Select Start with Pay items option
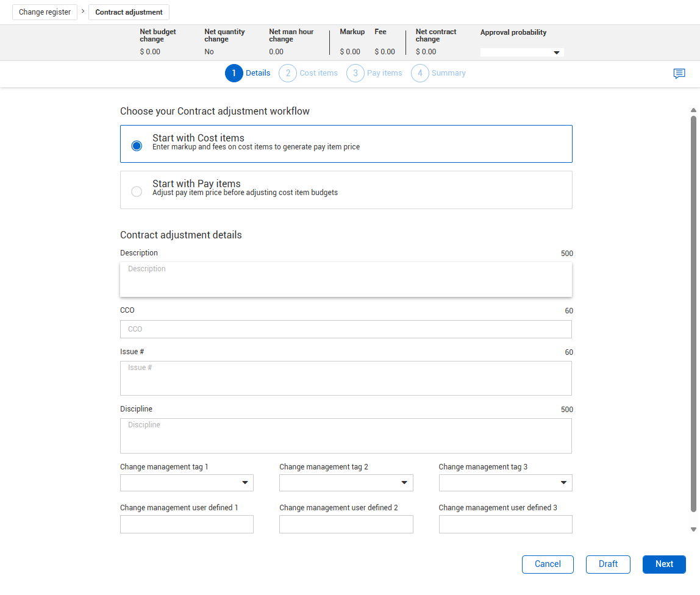 (137, 191)
